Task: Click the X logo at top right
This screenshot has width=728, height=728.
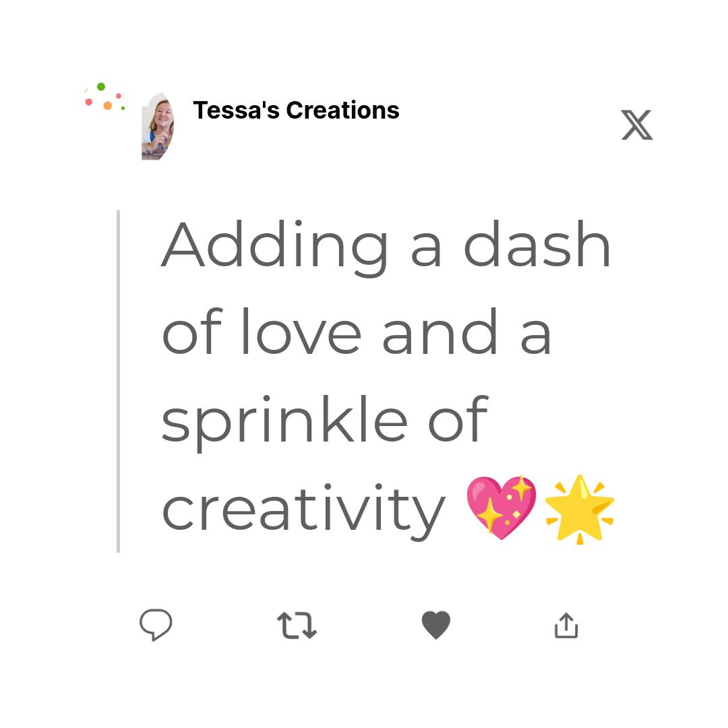Action: pyautogui.click(x=637, y=125)
